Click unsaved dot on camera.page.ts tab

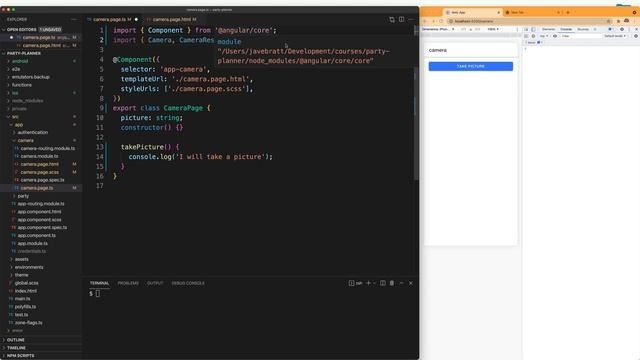pyautogui.click(x=136, y=19)
